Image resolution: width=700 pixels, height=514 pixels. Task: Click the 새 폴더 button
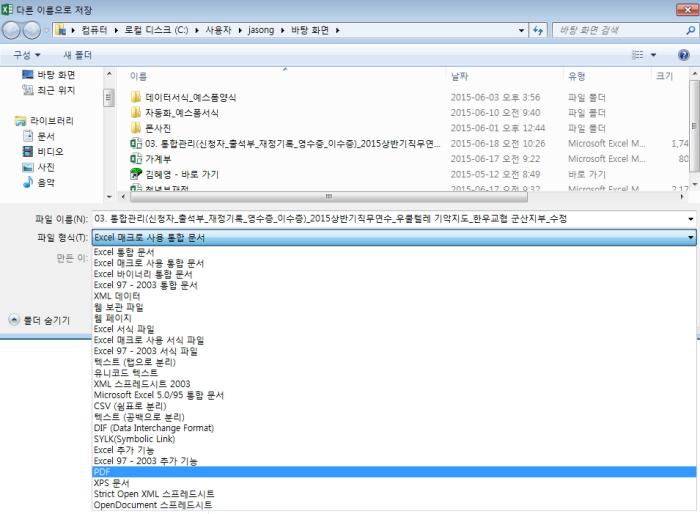pos(78,55)
